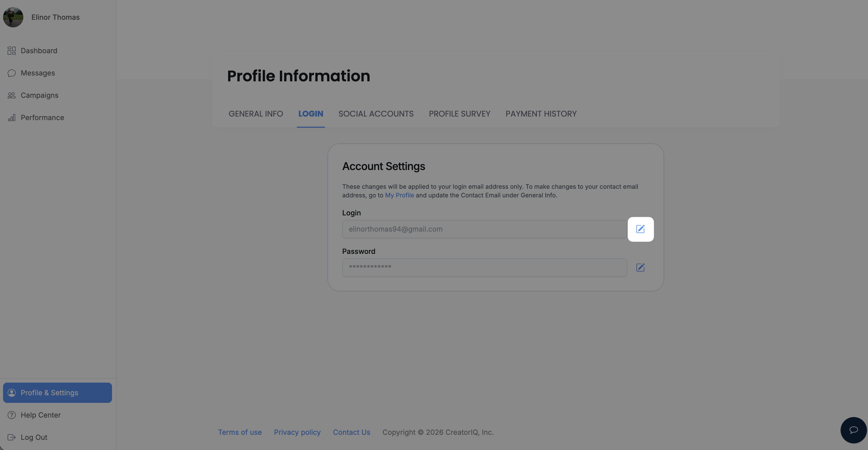The height and width of the screenshot is (450, 868).
Task: Click the Help Center question mark icon
Action: click(x=12, y=415)
